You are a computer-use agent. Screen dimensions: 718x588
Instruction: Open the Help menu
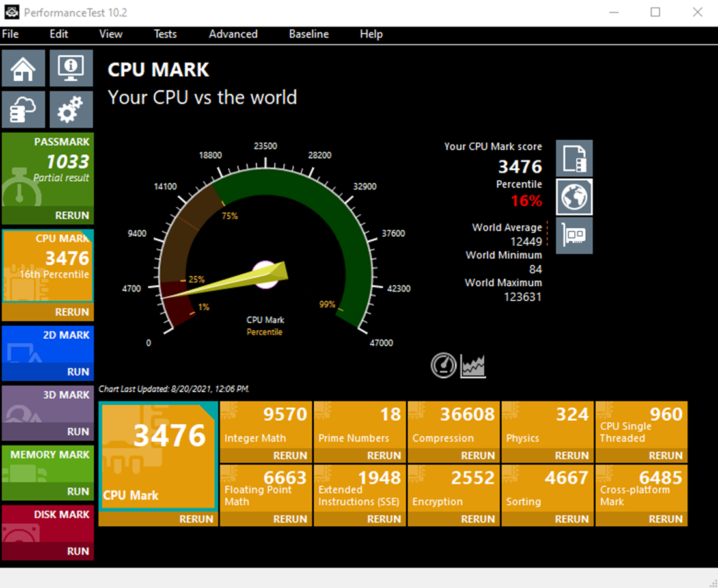click(371, 34)
